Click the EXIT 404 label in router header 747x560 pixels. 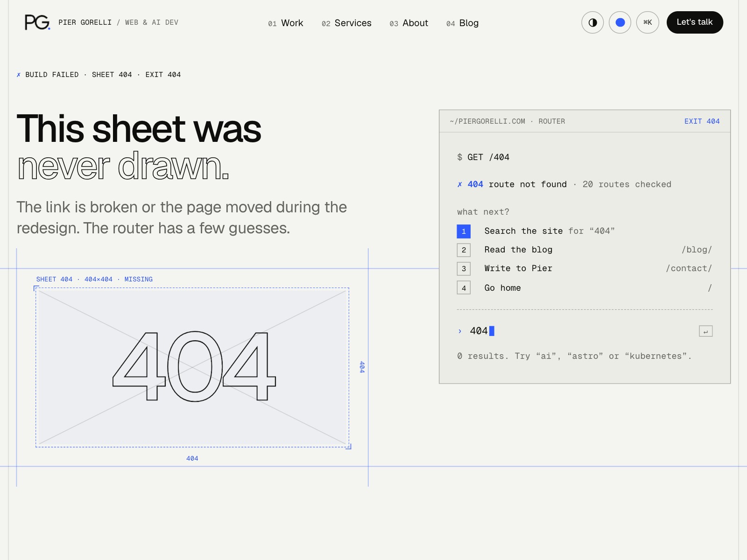point(702,121)
